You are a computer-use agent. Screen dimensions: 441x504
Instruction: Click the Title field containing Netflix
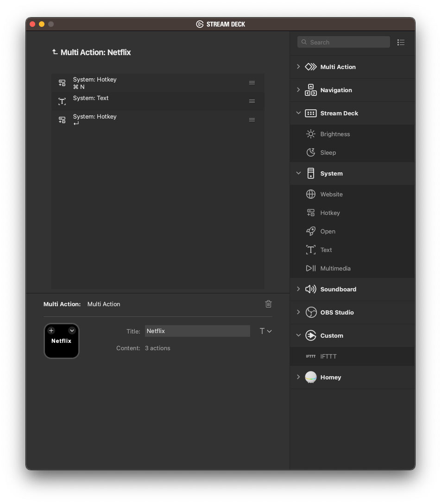(x=197, y=331)
